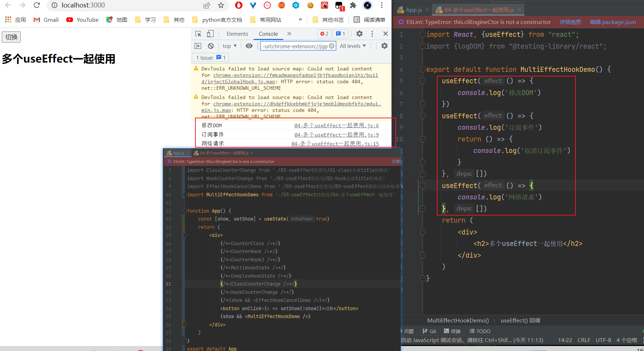
Task: Show more DevTools tabs
Action: 289,34
